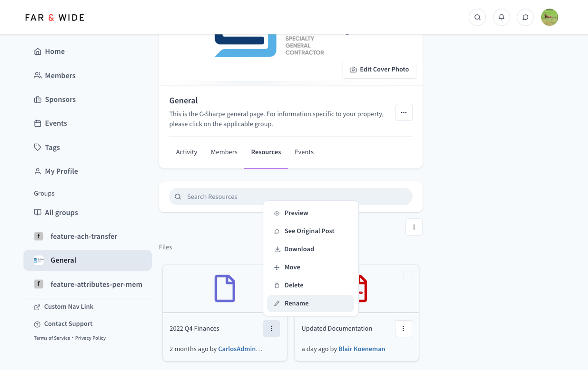Click the eye icon beside Preview
Screen dimensions: 588x370
tap(277, 213)
